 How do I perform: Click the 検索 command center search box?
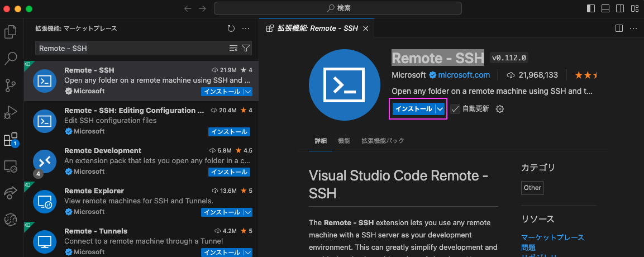337,8
